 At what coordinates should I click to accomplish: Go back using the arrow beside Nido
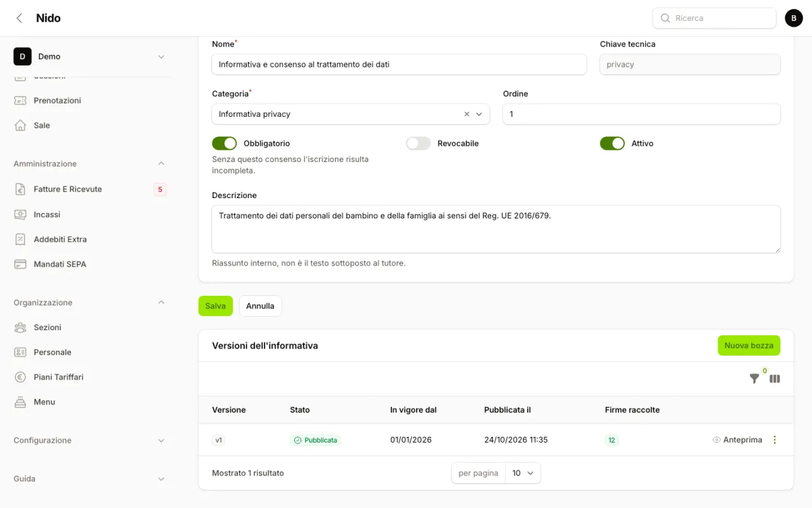(x=20, y=18)
